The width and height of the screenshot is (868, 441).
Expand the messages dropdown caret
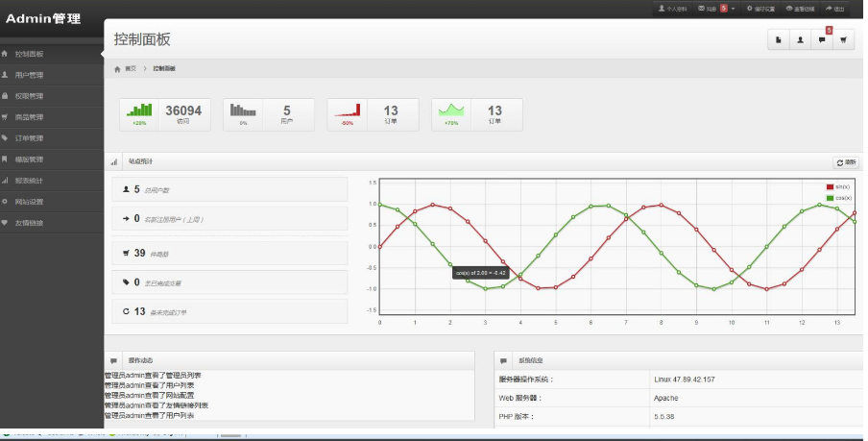733,9
